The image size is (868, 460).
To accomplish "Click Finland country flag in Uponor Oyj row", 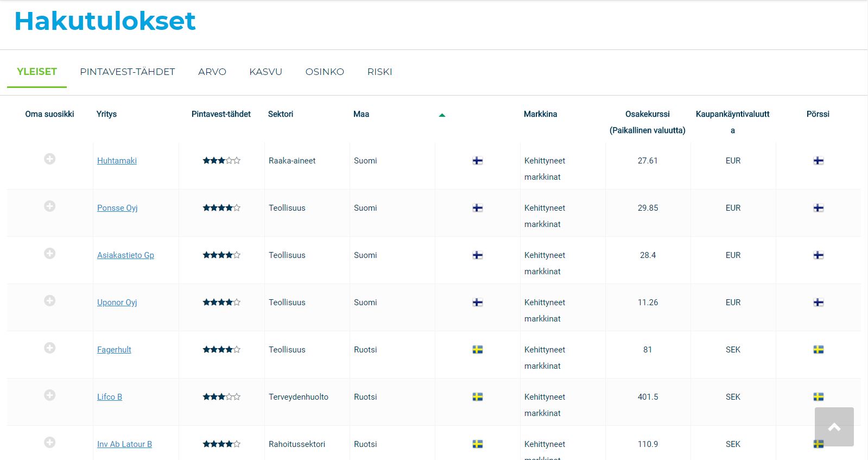I will 478,303.
